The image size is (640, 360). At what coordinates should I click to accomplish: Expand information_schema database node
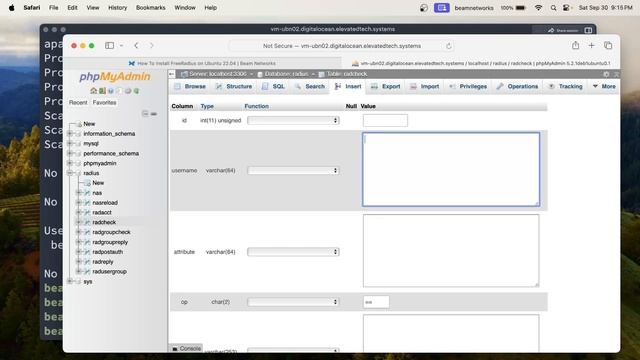pyautogui.click(x=70, y=134)
